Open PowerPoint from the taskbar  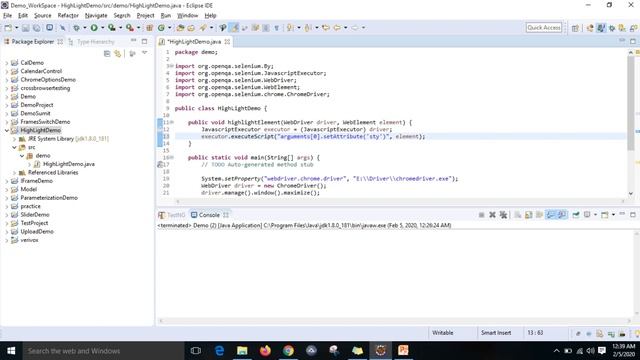403,351
